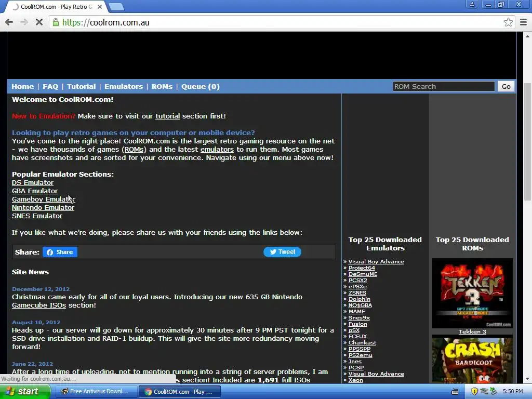This screenshot has width=532, height=399.
Task: Open DS Emulator section
Action: click(x=33, y=182)
